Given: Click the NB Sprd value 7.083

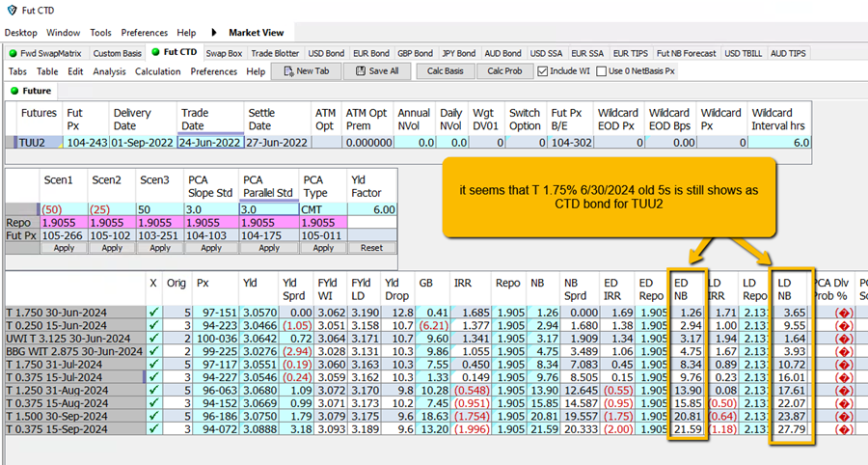Looking at the screenshot, I should click(581, 365).
